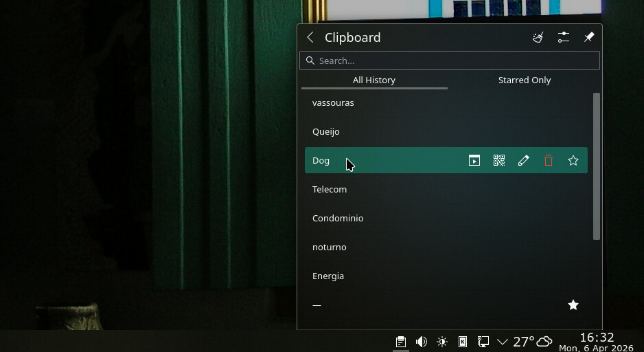Unstar the already starred dash entry
Screen dimensions: 644x352
pyautogui.click(x=573, y=305)
